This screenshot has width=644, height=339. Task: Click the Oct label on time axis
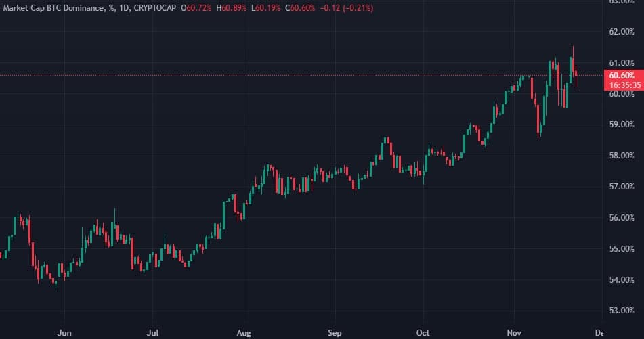point(423,333)
